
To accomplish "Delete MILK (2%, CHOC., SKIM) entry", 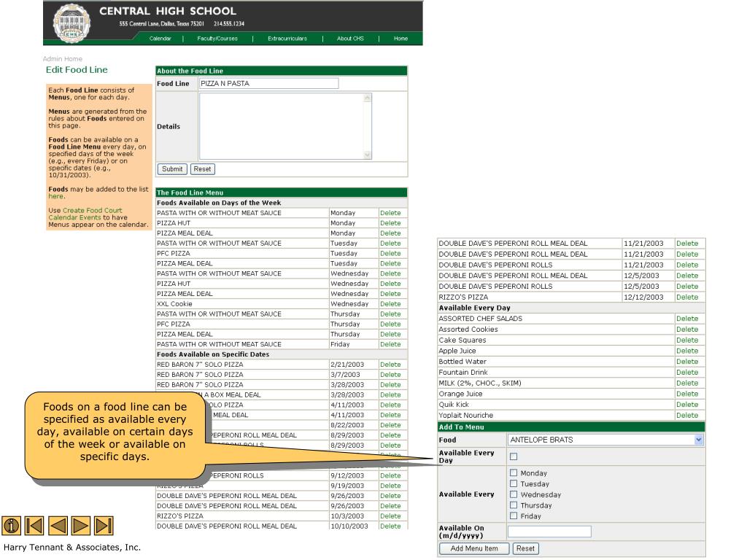I will 687,383.
